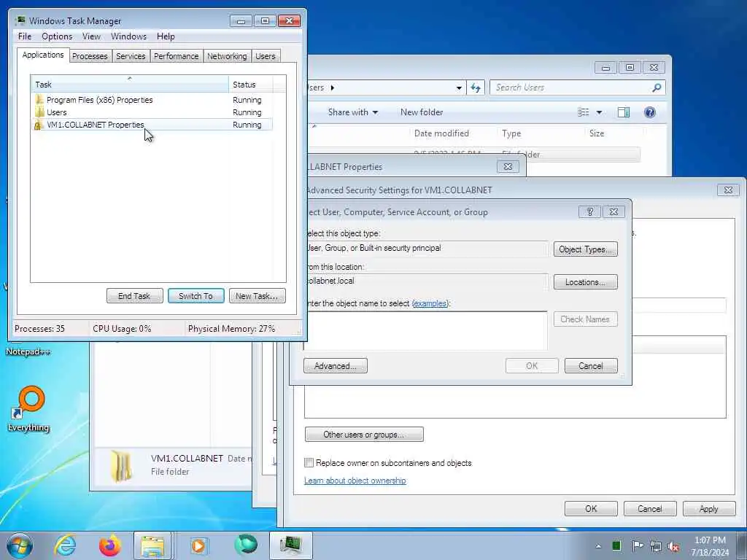This screenshot has width=747, height=560.
Task: Cancel the Select User dialog
Action: [591, 366]
